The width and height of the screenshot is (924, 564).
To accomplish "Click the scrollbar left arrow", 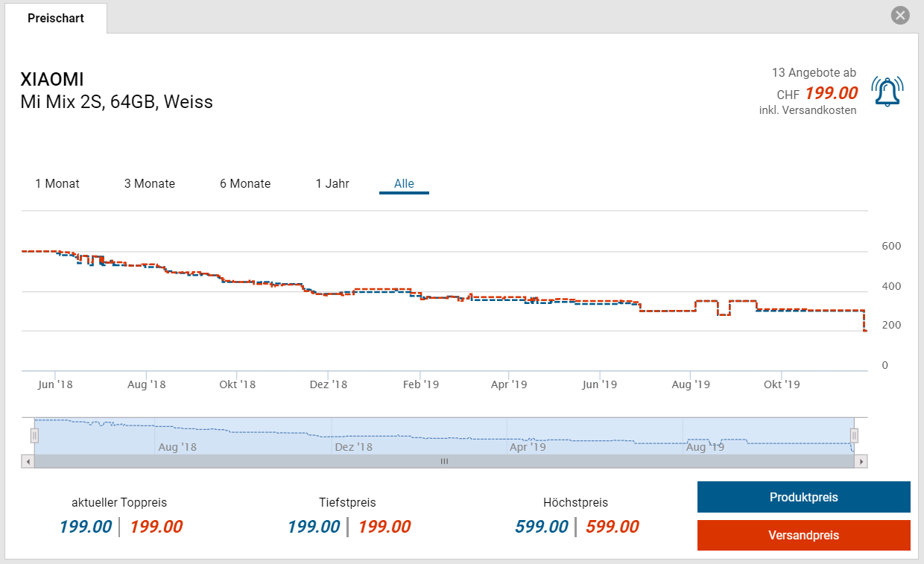I will (x=28, y=461).
